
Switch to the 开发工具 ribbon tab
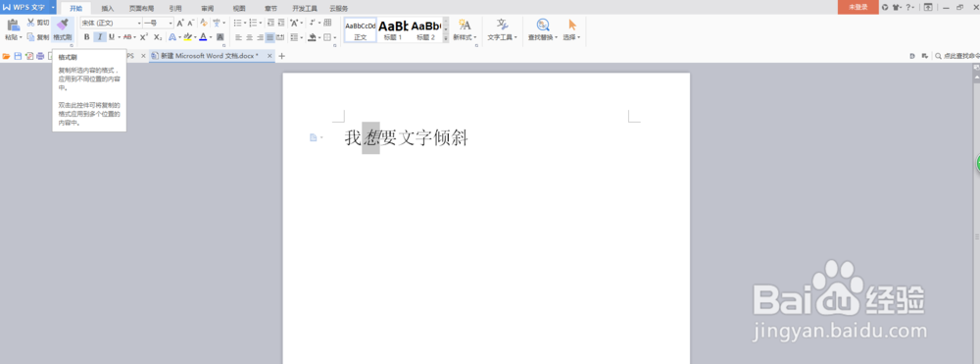[x=305, y=8]
